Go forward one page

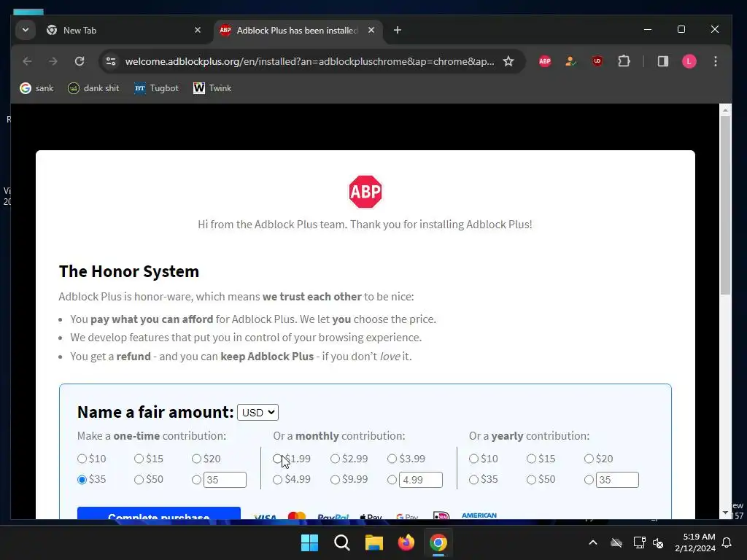coord(53,61)
